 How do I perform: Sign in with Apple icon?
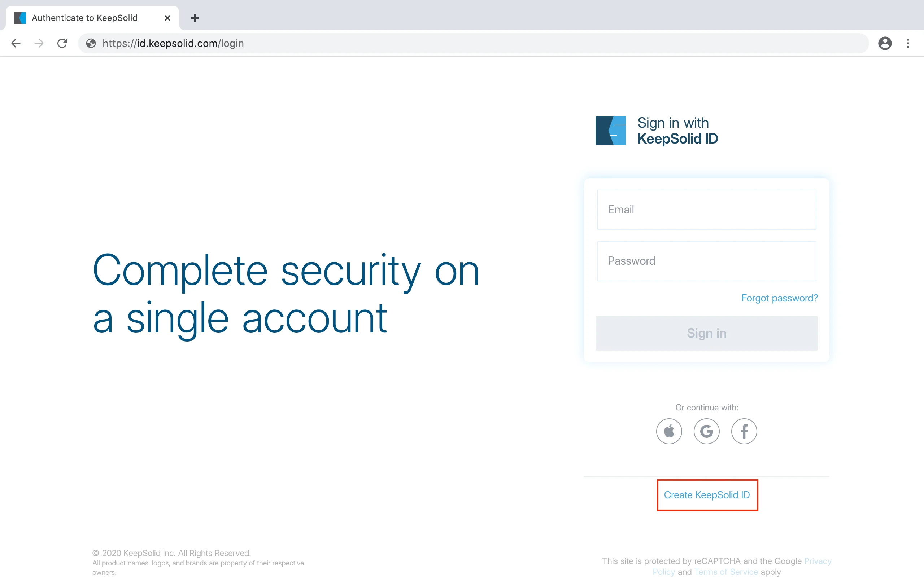(669, 431)
